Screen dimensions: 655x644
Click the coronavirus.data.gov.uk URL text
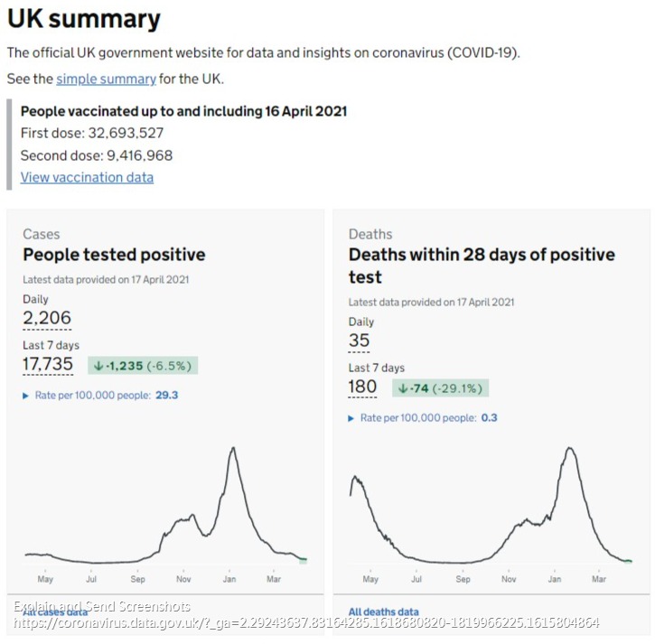(307, 623)
